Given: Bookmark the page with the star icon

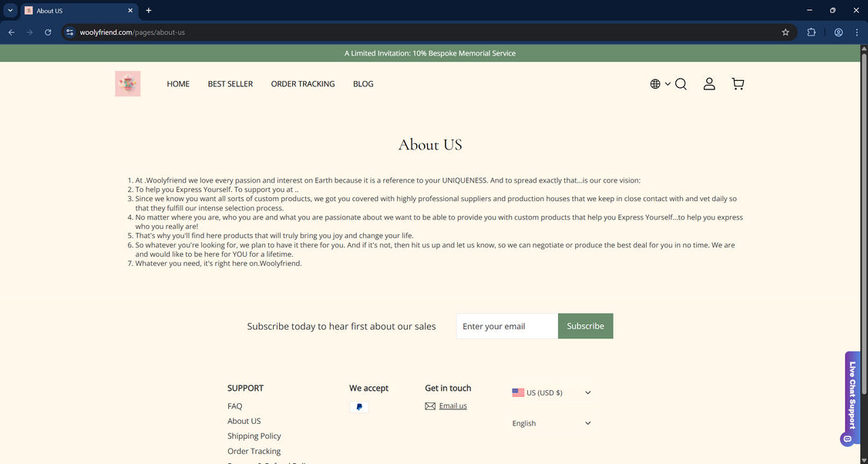Looking at the screenshot, I should tap(785, 32).
